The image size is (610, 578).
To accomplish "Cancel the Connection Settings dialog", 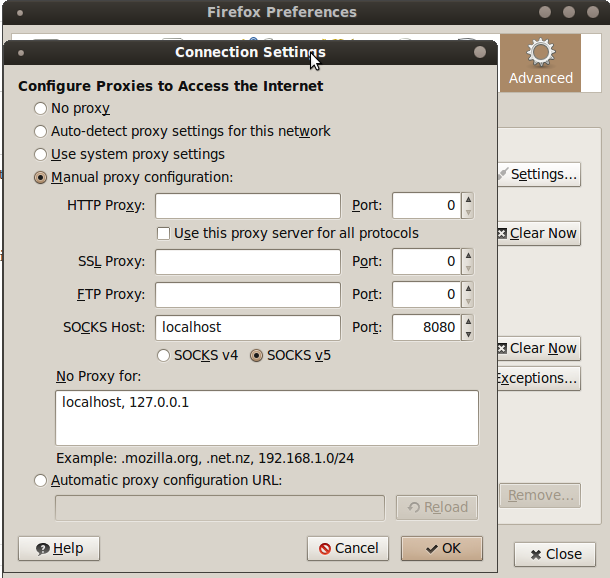I will coord(348,548).
